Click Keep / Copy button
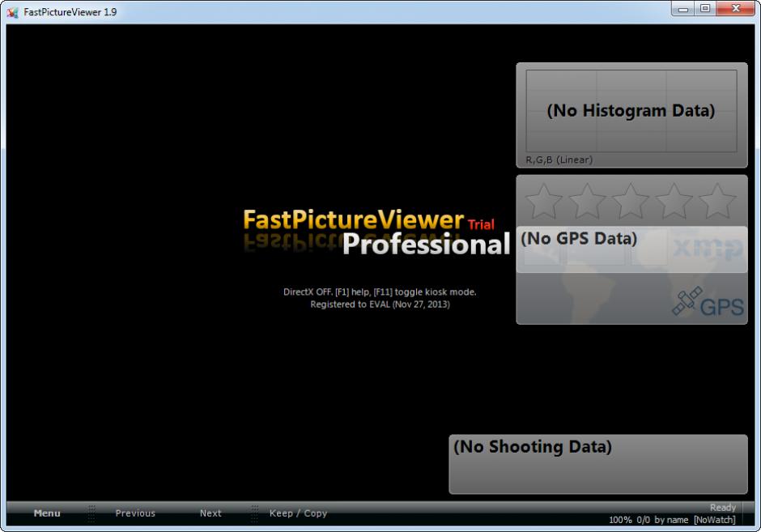 tap(298, 513)
